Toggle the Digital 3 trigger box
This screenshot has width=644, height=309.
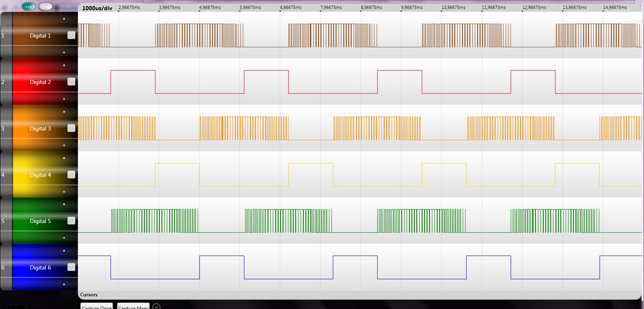coord(71,128)
